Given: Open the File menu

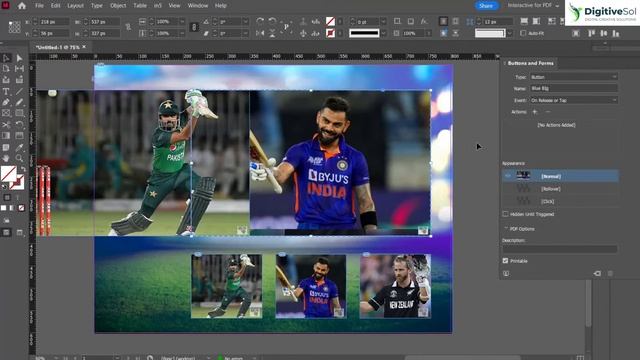Looking at the screenshot, I should point(39,6).
